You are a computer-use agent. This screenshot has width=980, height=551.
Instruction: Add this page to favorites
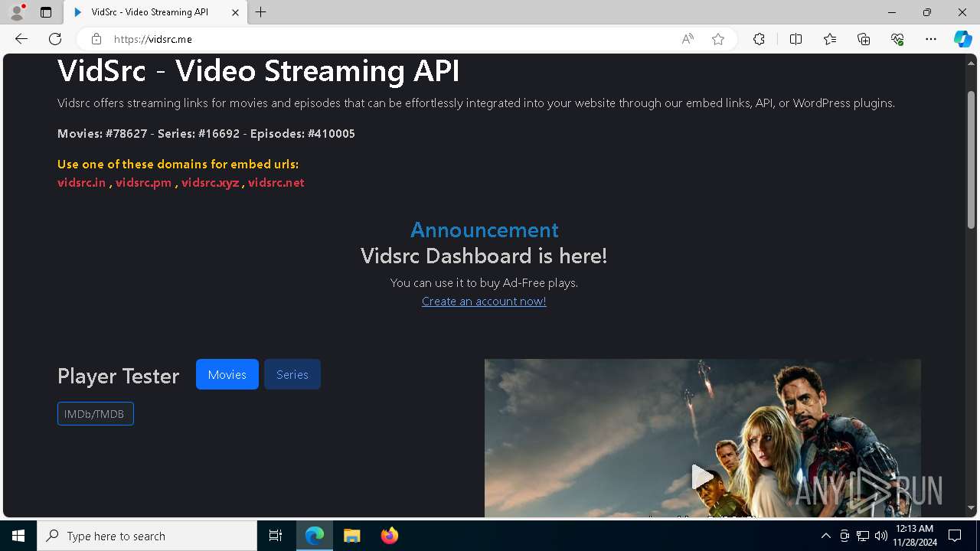(x=718, y=39)
